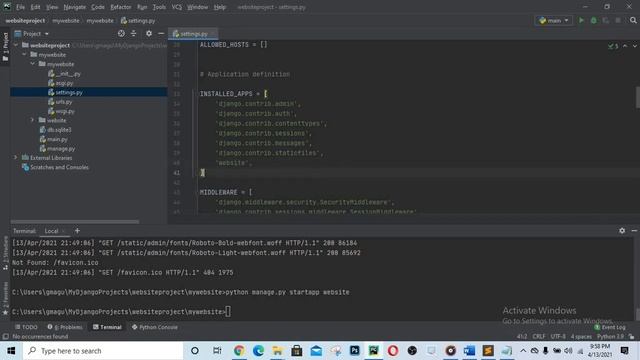Place cursor on 'django.contrib.sessions' line
The height and width of the screenshot is (360, 640).
(x=263, y=133)
